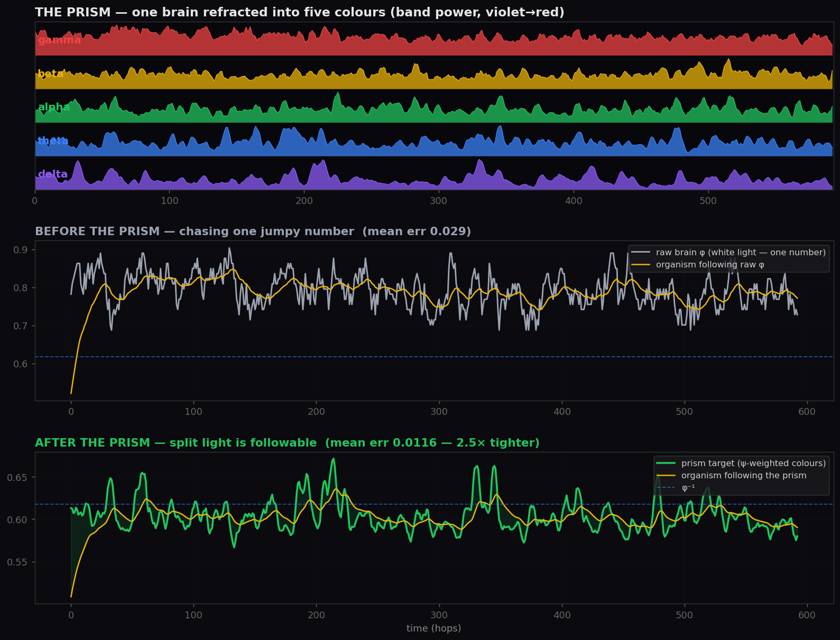Click "500" x-tick of AFTER THE PRISM chart
The height and width of the screenshot is (640, 840).
tap(685, 615)
